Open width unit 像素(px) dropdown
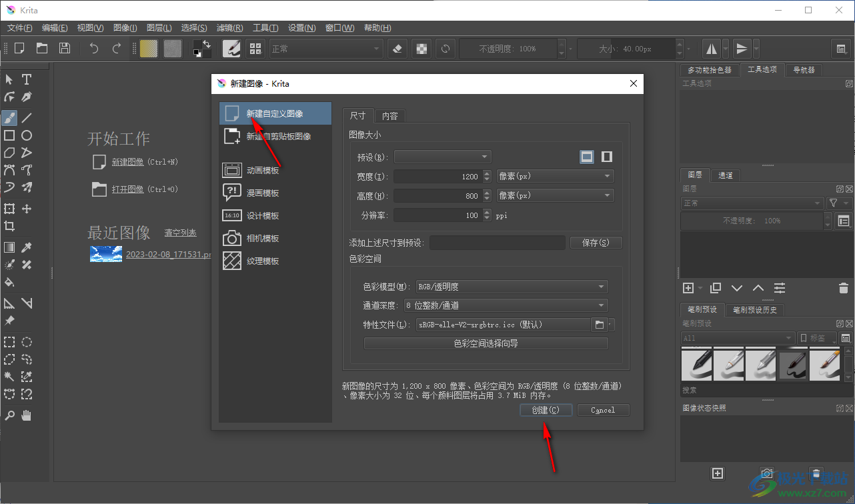The width and height of the screenshot is (855, 504). (x=556, y=176)
